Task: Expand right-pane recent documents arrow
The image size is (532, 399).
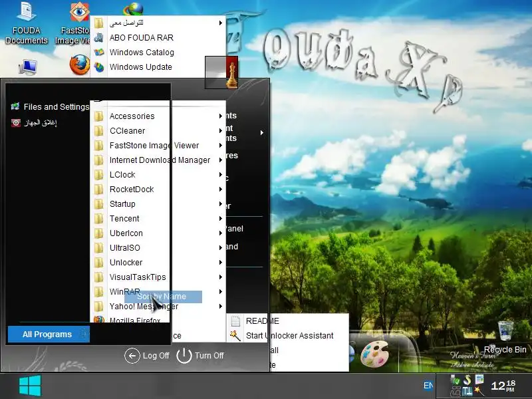Action: coord(261,132)
